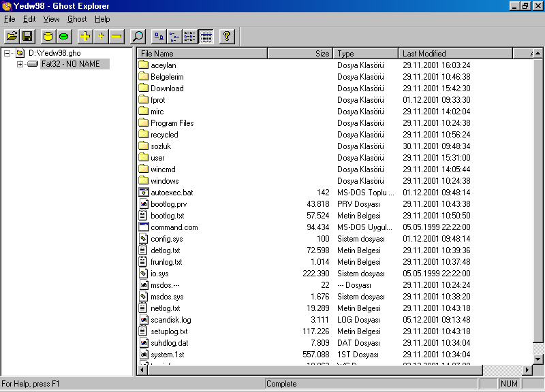Open the Help menu

pos(102,19)
